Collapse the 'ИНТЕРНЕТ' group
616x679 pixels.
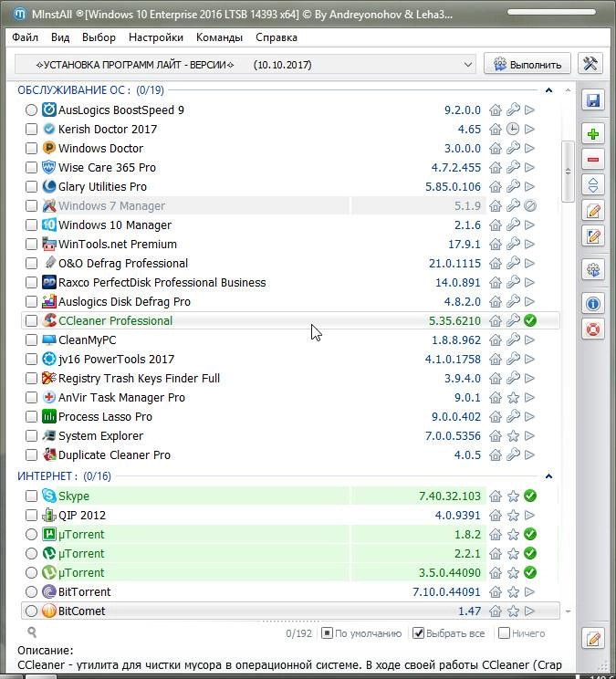[548, 476]
